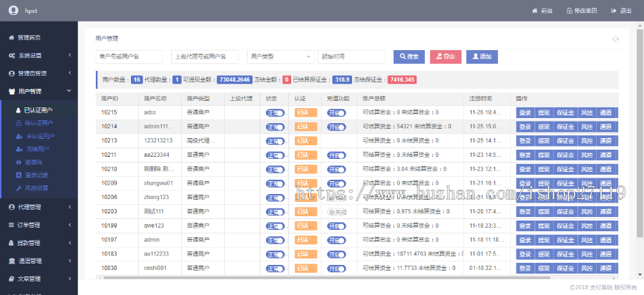Open the 用户类型 dropdown
Image resolution: width=644 pixels, height=295 pixels.
[x=280, y=57]
